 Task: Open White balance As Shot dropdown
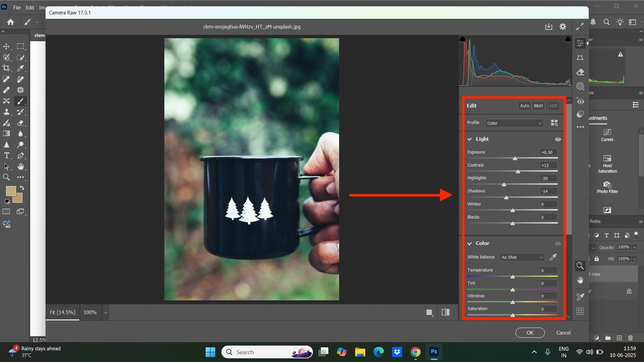[522, 257]
